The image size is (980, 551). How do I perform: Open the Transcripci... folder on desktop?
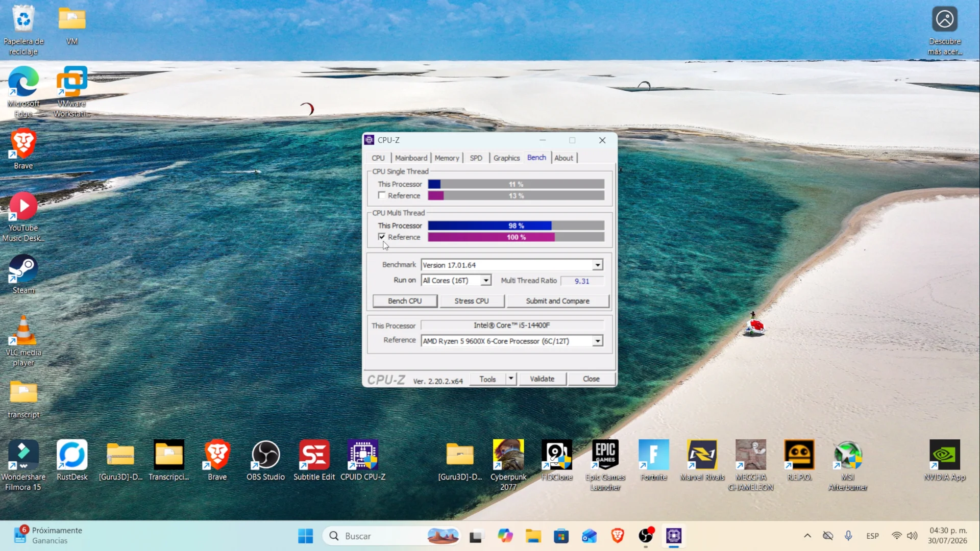169,460
